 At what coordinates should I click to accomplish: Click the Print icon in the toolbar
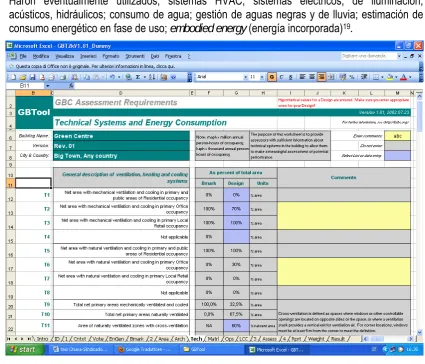pyautogui.click(x=52, y=77)
